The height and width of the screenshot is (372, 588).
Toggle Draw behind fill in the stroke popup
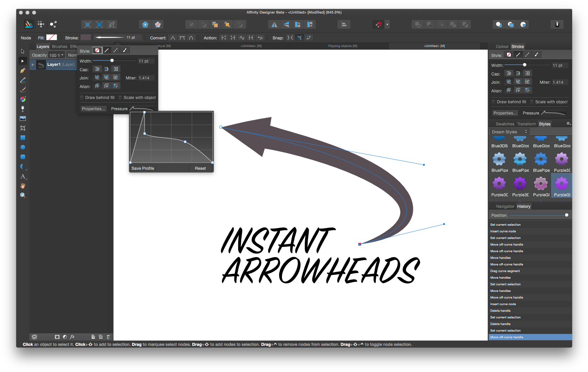click(x=82, y=98)
